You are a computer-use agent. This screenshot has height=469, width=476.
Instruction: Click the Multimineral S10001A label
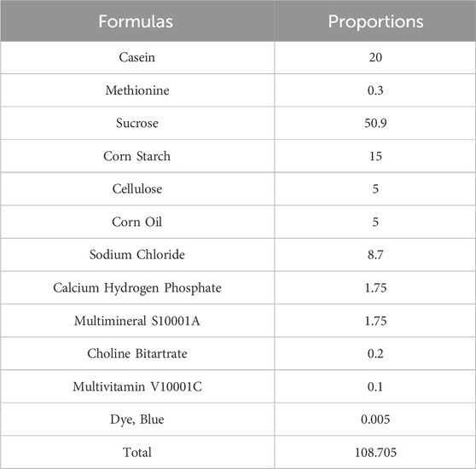coord(137,321)
